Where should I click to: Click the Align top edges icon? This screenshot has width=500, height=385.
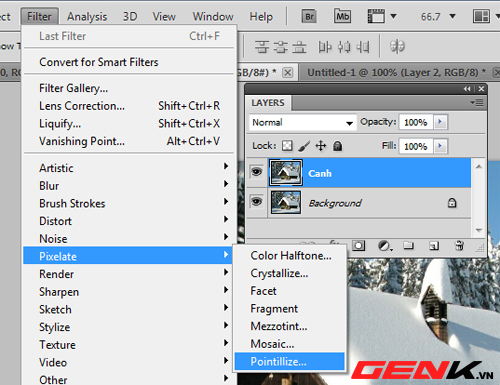(262, 47)
